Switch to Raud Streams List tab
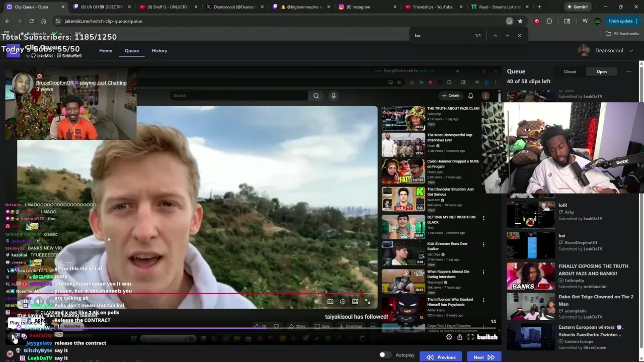 pos(499,7)
